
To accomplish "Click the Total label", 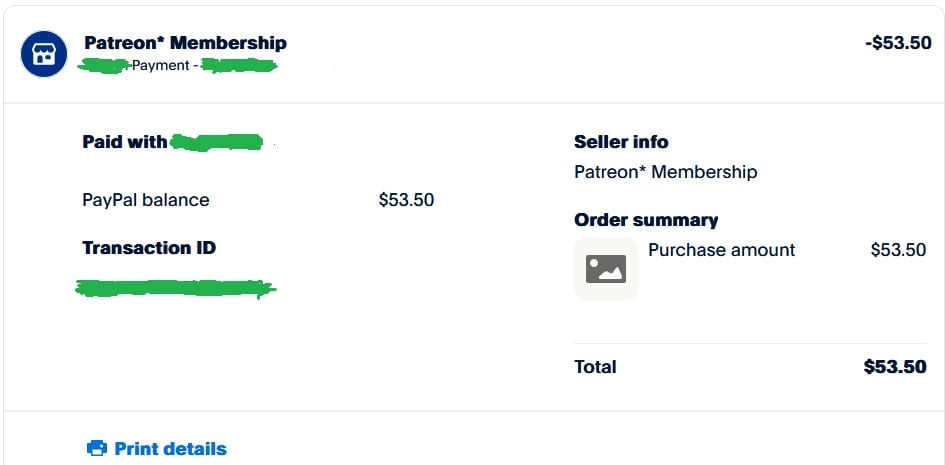I will coord(595,367).
